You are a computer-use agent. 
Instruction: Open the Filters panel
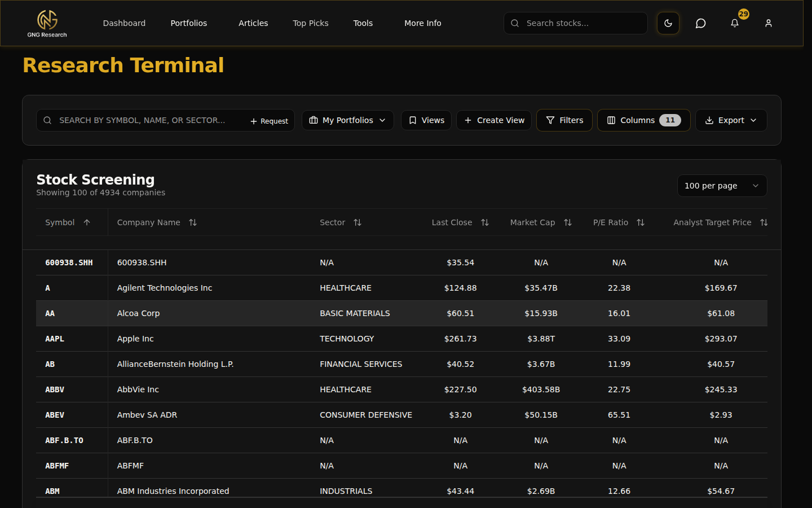pos(564,120)
